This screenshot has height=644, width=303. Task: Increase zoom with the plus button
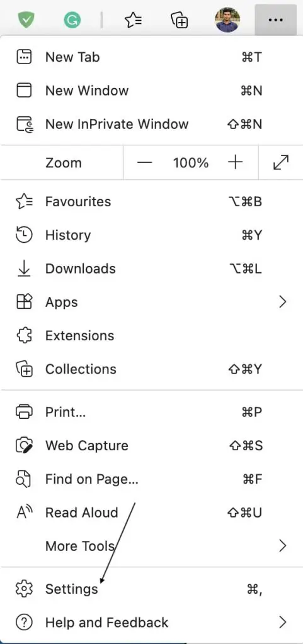[x=235, y=163]
